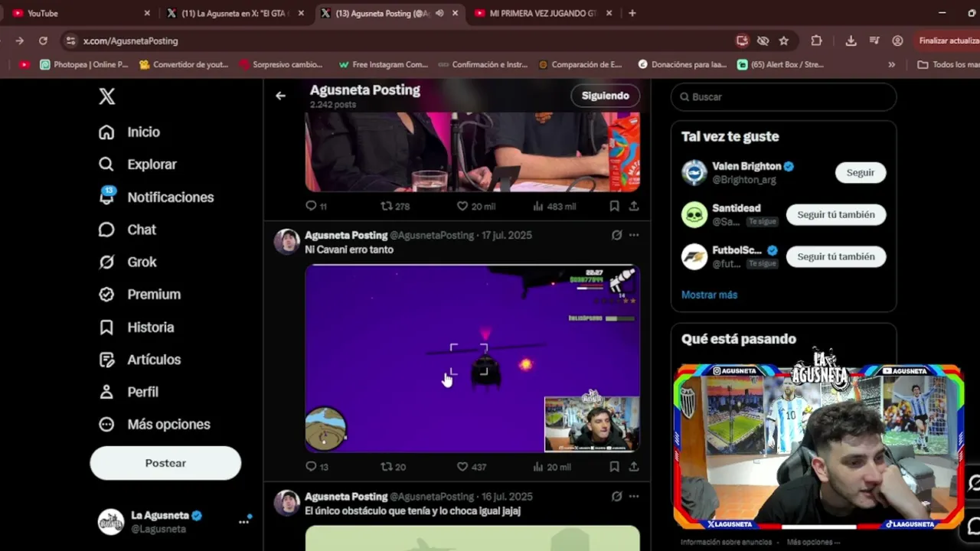Open Valen Brighton's profile avatar
This screenshot has width=980, height=551.
[x=694, y=172]
